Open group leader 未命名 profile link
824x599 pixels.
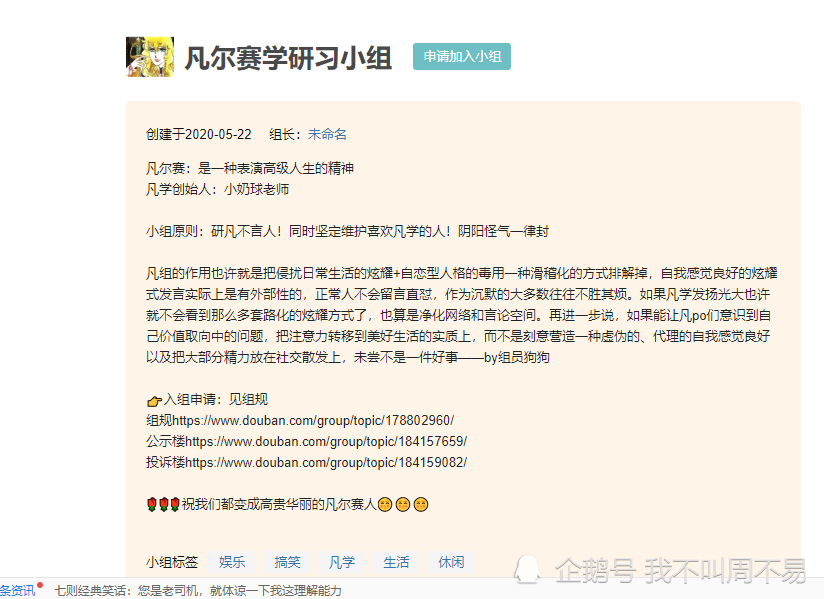coord(327,135)
